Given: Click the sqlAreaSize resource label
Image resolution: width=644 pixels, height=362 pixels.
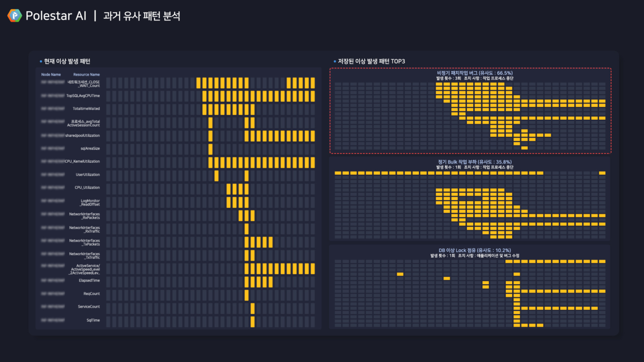Looking at the screenshot, I should 90,148.
